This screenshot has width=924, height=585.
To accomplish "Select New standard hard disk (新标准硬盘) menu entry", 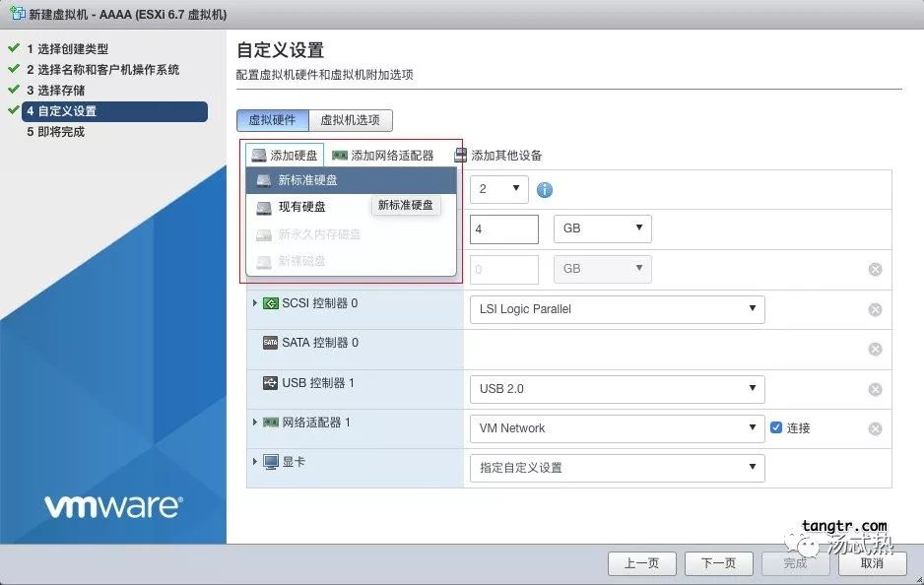I will pyautogui.click(x=352, y=180).
